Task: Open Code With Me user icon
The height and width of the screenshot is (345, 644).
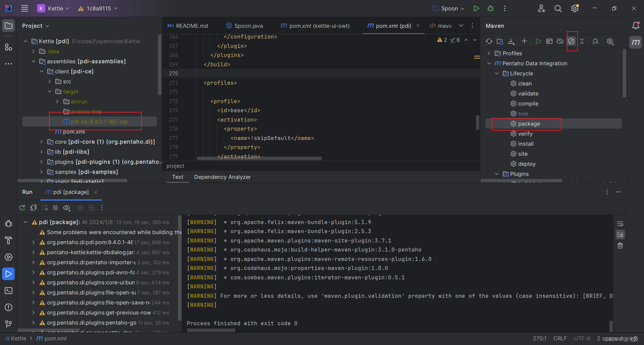Action: 541,8
